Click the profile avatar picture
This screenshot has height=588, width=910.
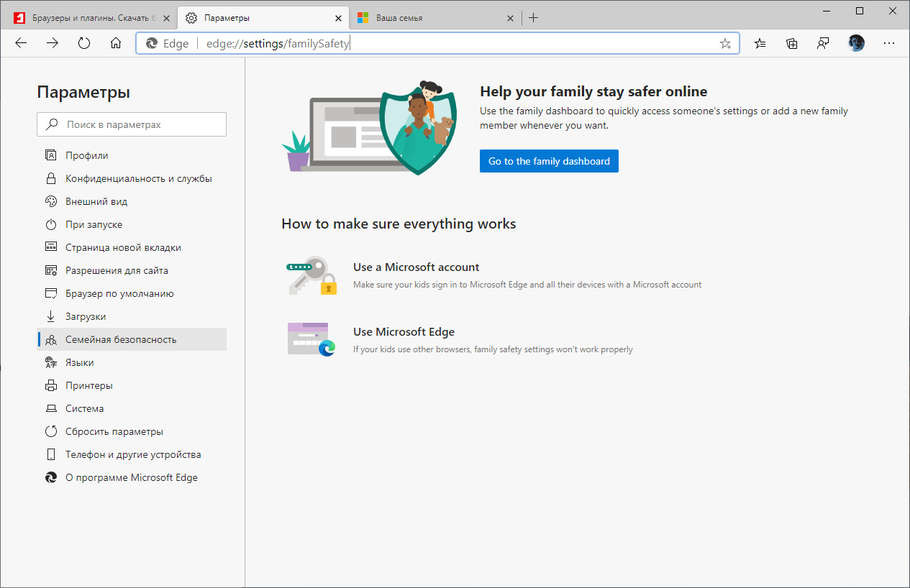[856, 43]
